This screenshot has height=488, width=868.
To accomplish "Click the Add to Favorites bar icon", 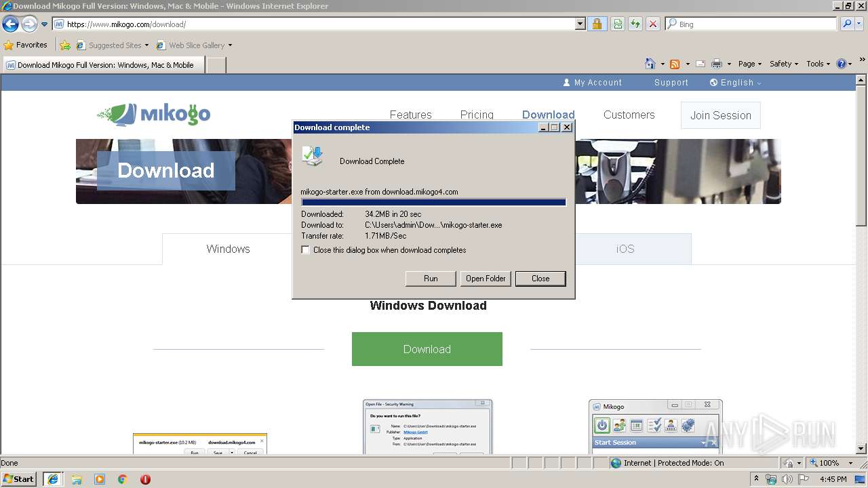I will point(65,45).
